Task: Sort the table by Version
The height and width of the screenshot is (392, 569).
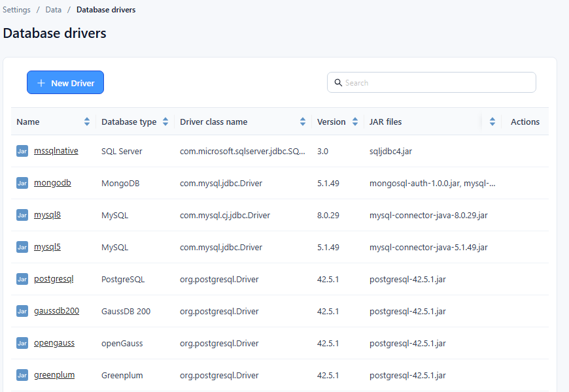Action: pos(355,122)
